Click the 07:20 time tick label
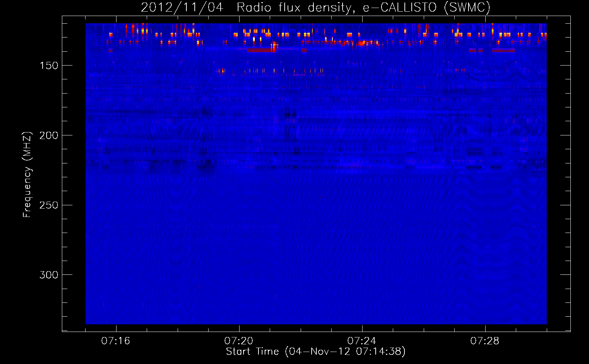Screen dimensions: 589x364 239,341
